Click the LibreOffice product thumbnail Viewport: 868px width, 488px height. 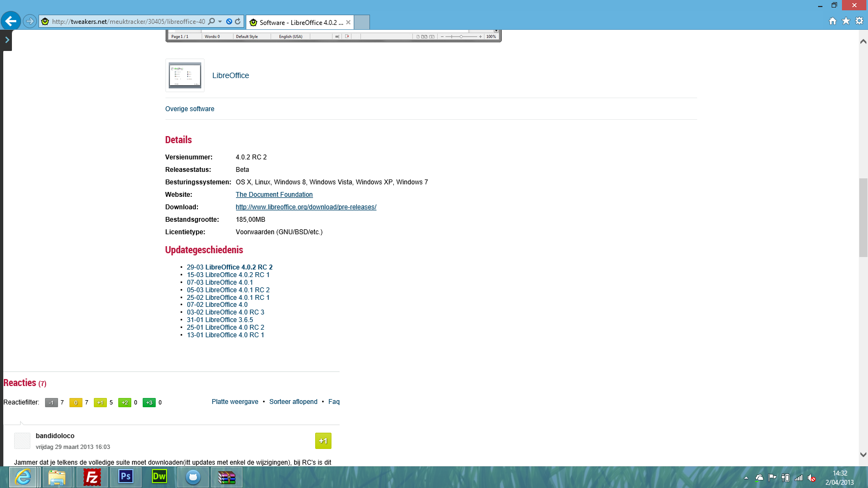coord(185,75)
